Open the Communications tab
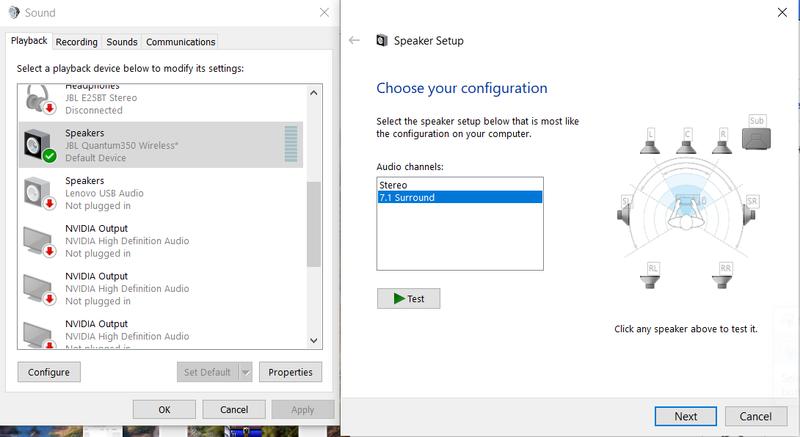The width and height of the screenshot is (800, 437). click(x=181, y=42)
